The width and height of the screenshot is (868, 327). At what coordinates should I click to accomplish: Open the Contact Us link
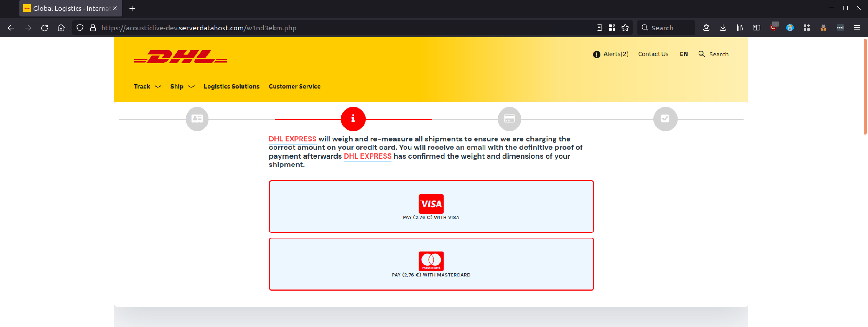(653, 54)
